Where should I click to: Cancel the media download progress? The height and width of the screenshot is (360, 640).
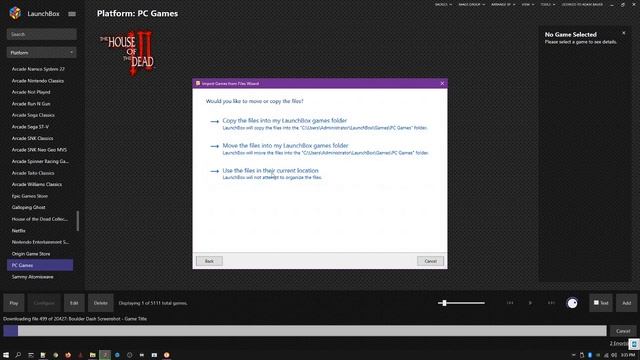pos(623,331)
